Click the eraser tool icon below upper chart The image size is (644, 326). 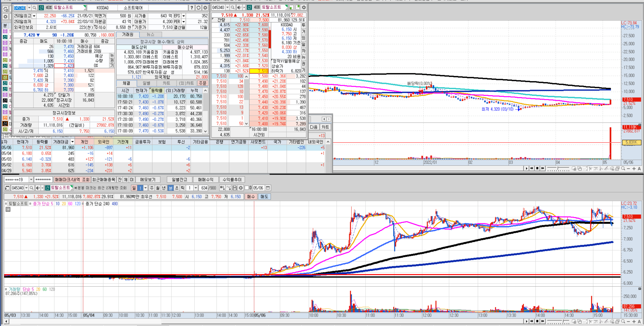pyautogui.click(x=612, y=169)
